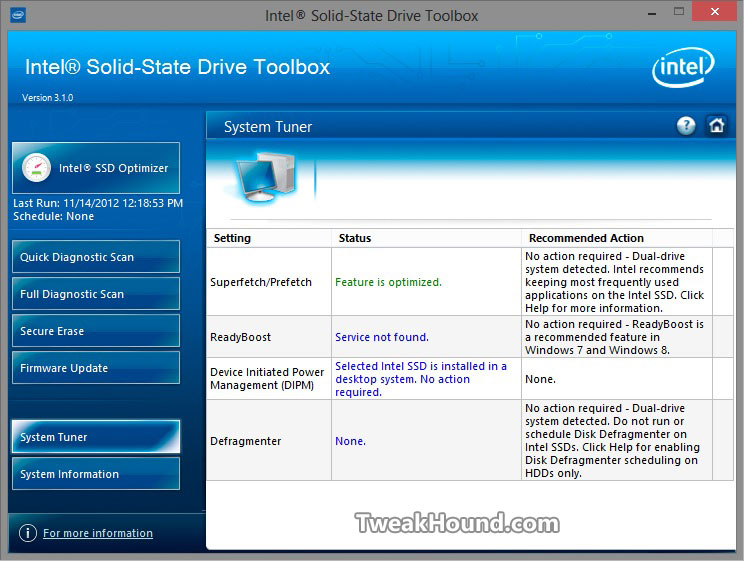Select the Defragmenter setting cell
The image size is (744, 561).
click(x=269, y=440)
